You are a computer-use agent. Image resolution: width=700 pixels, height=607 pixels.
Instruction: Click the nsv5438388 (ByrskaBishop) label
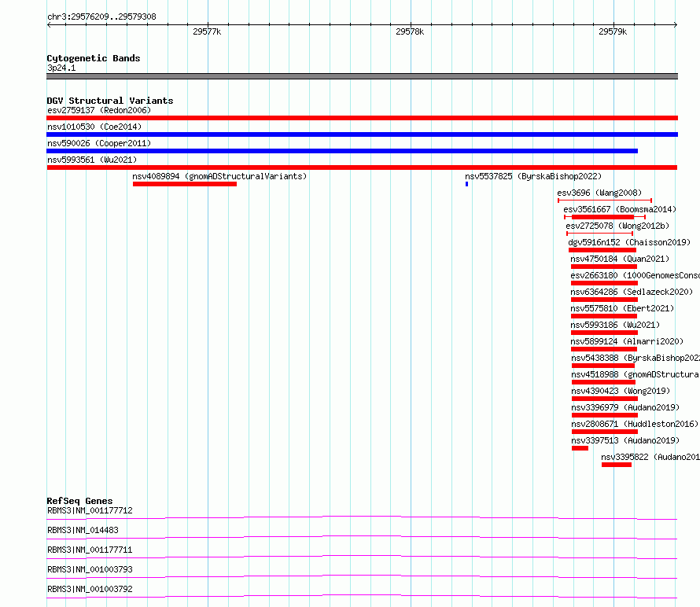click(636, 358)
